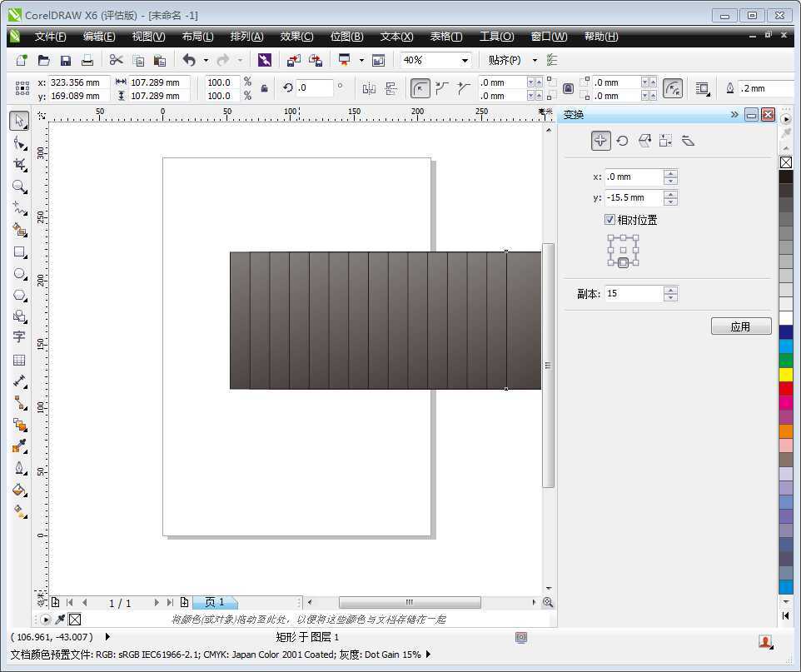Switch to the Rotate transform icon

[x=622, y=141]
